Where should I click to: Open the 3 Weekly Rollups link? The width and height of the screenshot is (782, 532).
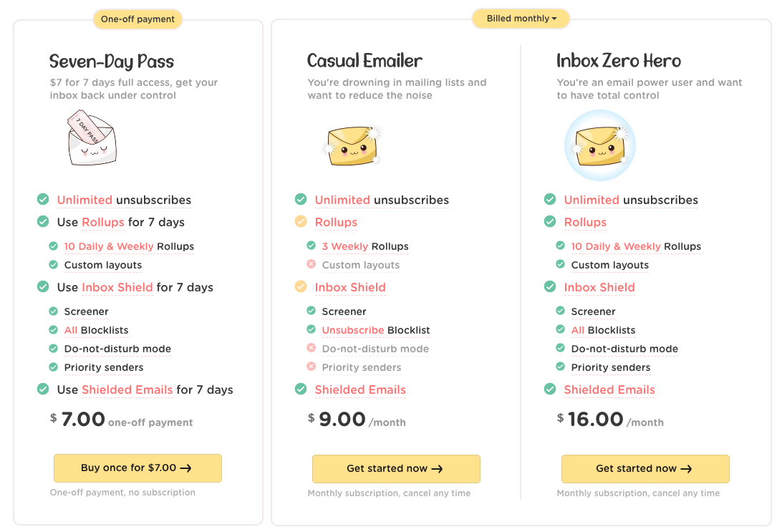point(344,246)
